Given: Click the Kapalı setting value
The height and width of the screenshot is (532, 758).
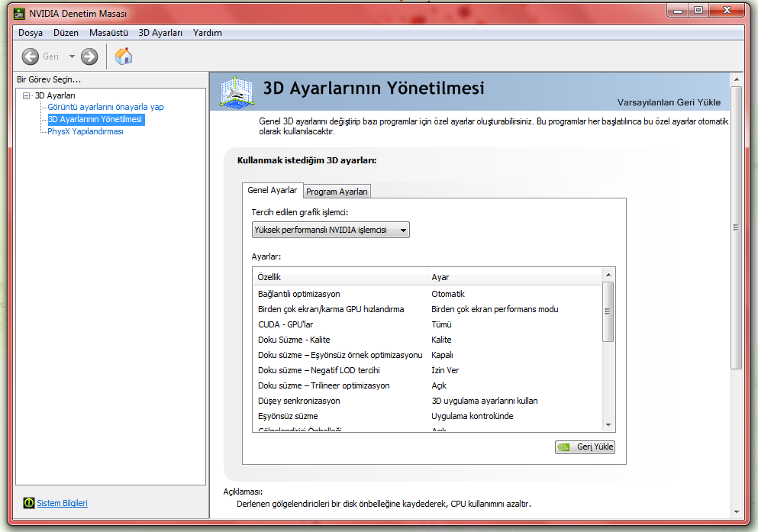Looking at the screenshot, I should pyautogui.click(x=442, y=355).
